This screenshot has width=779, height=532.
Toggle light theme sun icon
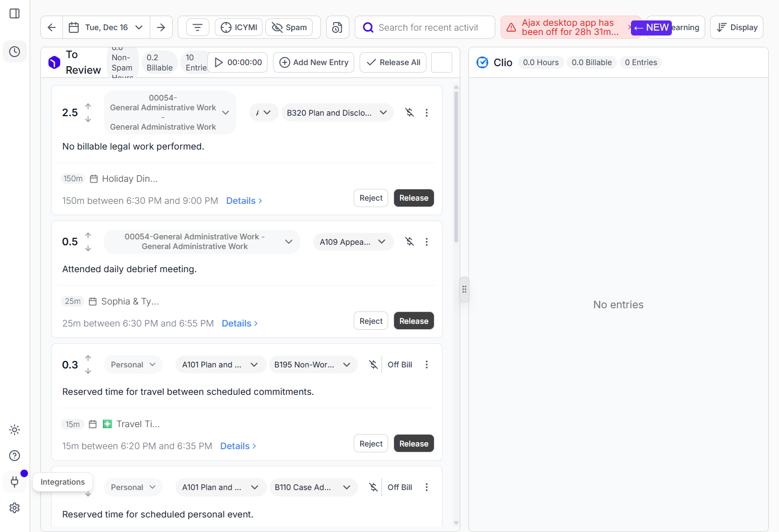point(15,430)
